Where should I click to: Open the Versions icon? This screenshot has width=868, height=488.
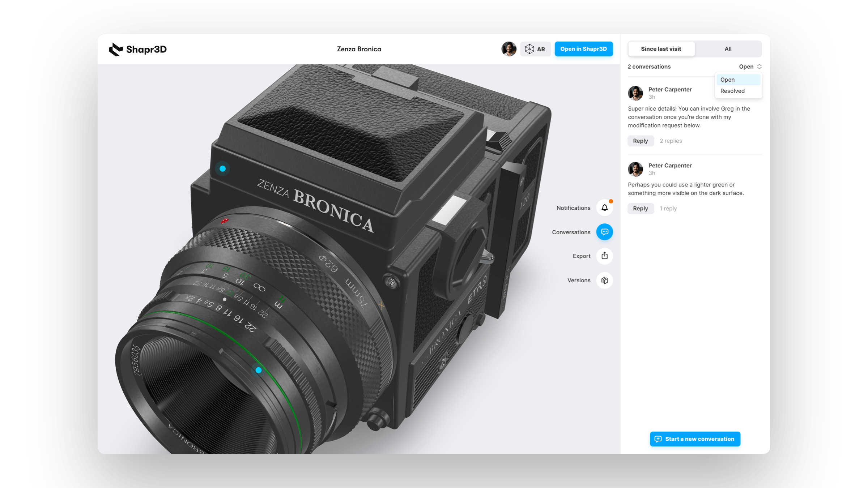point(604,280)
